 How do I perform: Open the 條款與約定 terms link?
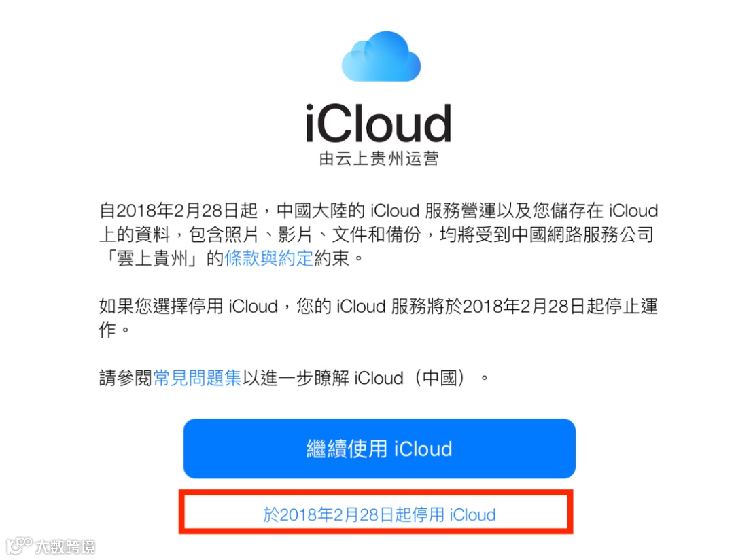(x=269, y=258)
